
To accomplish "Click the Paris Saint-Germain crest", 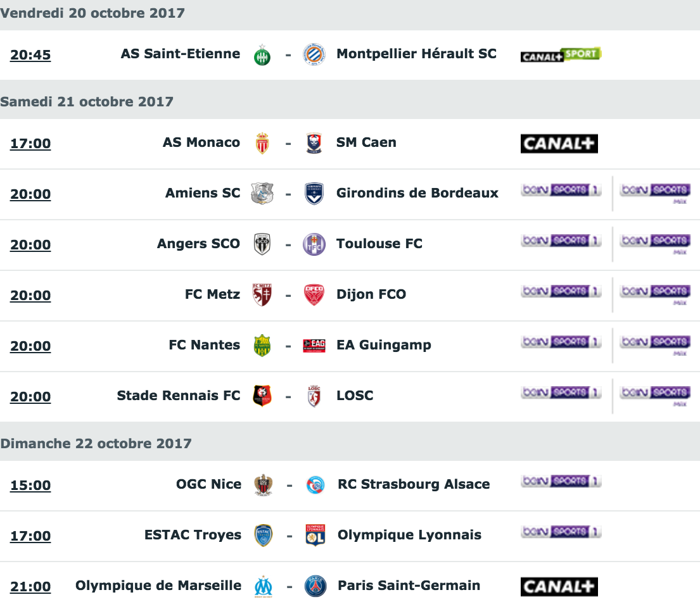I will [315, 586].
